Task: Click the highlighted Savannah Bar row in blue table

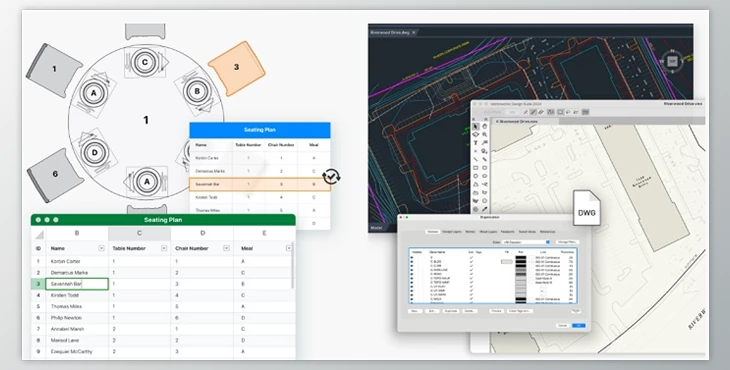Action: click(x=260, y=184)
